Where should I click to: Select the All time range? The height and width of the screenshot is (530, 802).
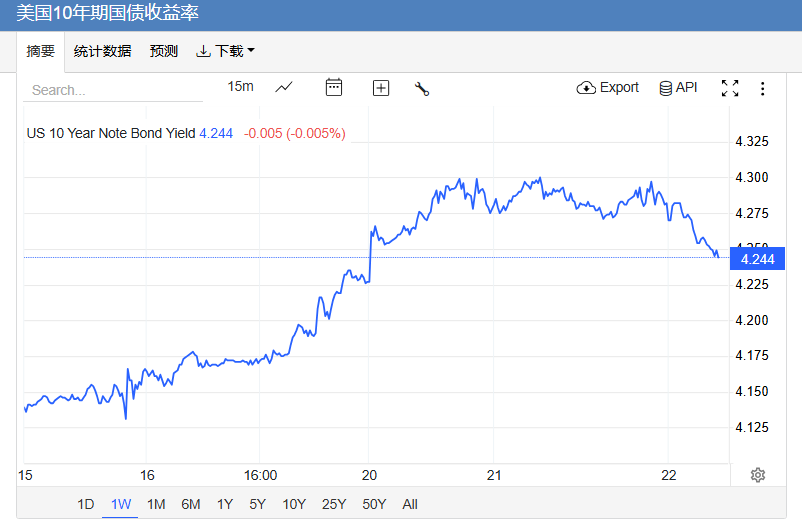click(410, 504)
